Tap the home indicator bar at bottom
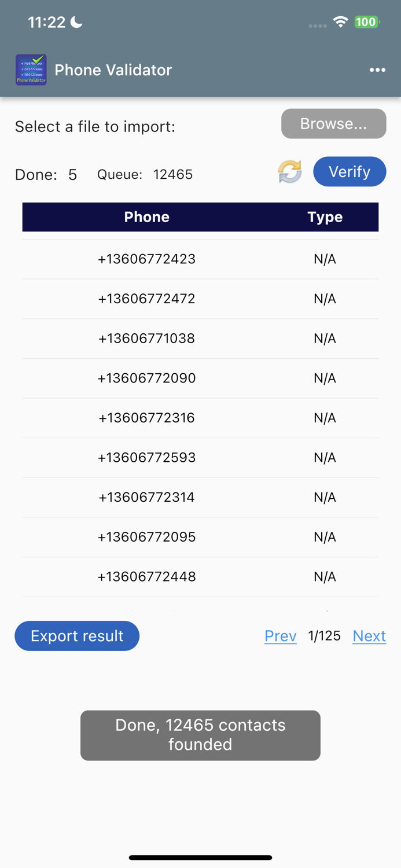 point(200,857)
